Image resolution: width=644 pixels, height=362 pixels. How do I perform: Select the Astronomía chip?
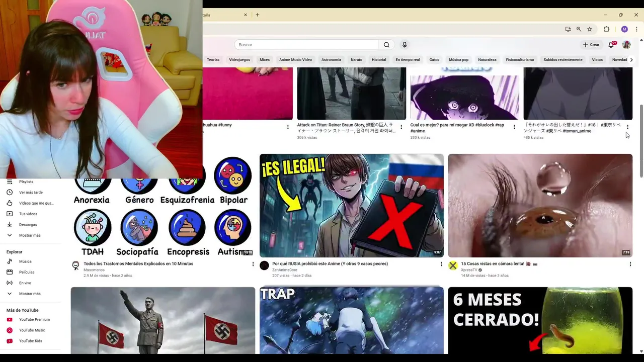[x=331, y=60]
